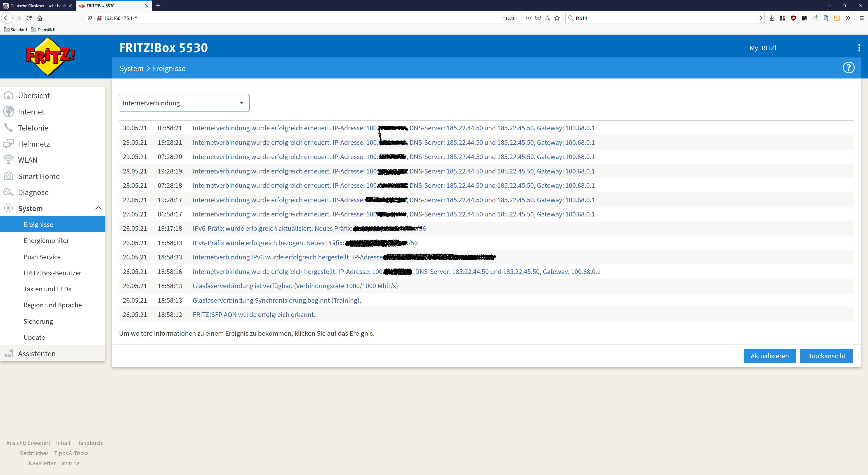
Task: Open the Tipps & Tricks footer link
Action: coord(71,453)
